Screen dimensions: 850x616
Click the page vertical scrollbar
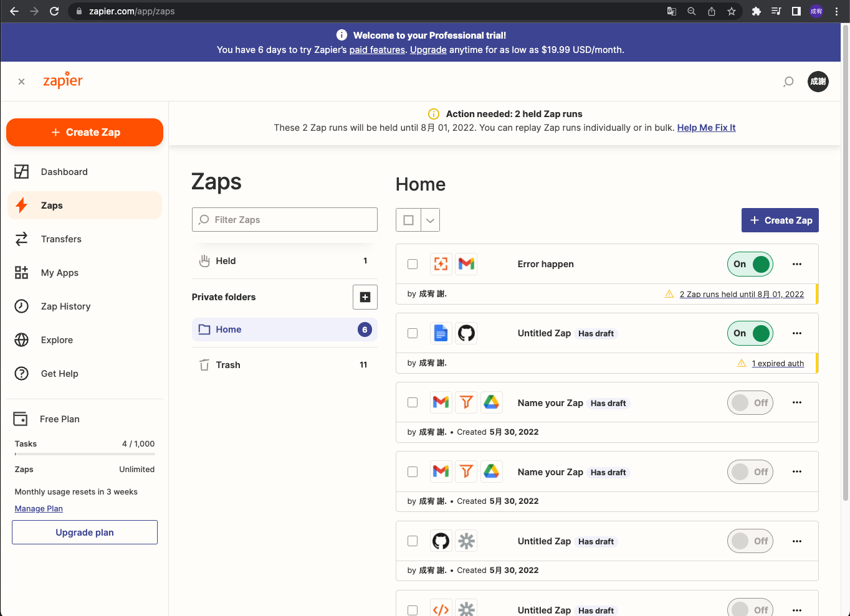846,262
